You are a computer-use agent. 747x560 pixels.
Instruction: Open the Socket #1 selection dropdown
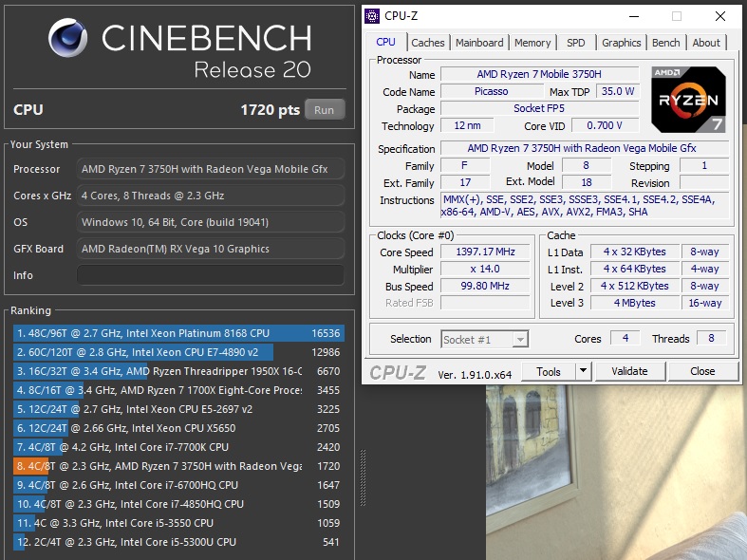pyautogui.click(x=484, y=340)
